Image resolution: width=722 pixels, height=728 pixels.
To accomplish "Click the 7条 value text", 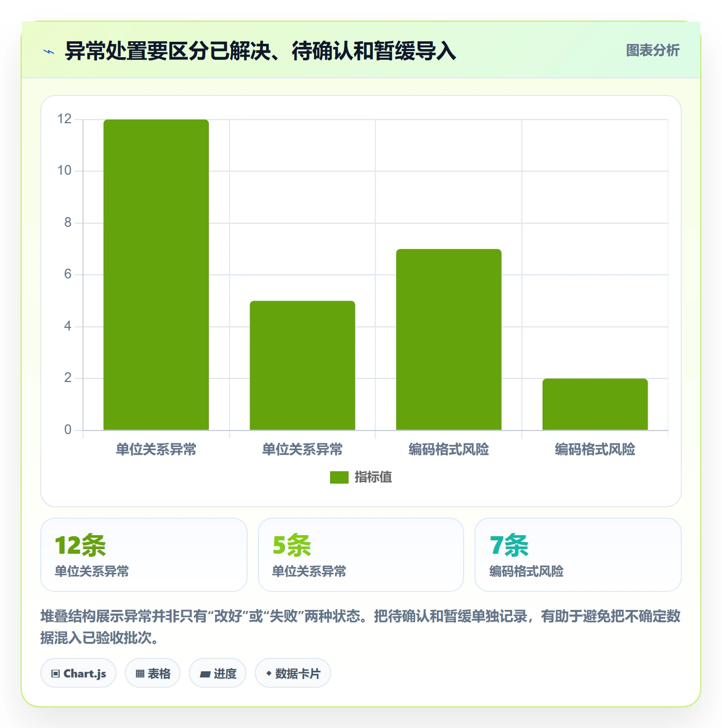I will point(510,545).
